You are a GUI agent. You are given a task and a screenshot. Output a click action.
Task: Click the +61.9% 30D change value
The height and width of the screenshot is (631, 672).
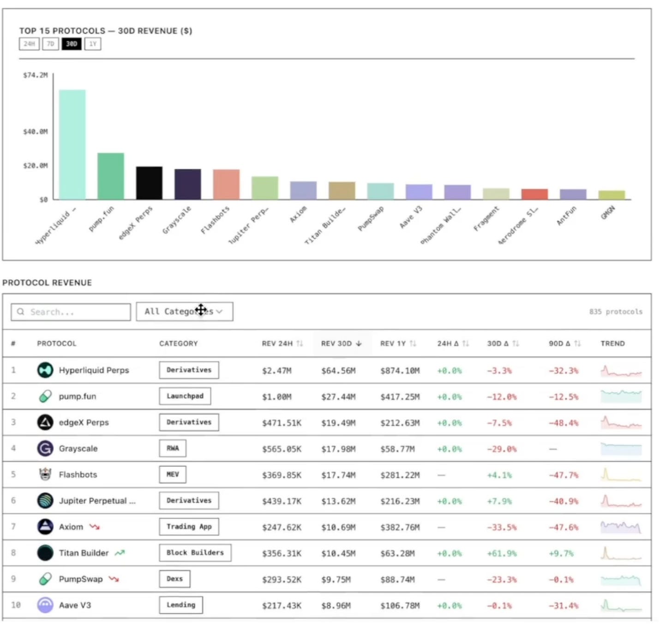[x=502, y=553]
